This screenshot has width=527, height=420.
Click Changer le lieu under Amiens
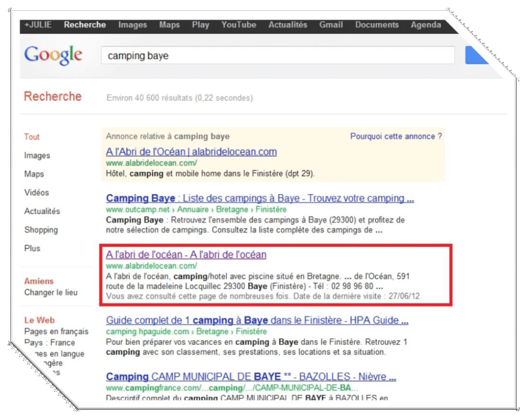pyautogui.click(x=51, y=293)
